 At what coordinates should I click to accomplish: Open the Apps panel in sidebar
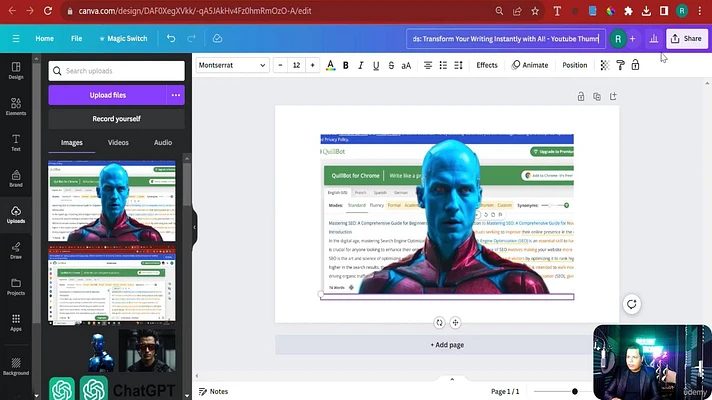coord(16,322)
